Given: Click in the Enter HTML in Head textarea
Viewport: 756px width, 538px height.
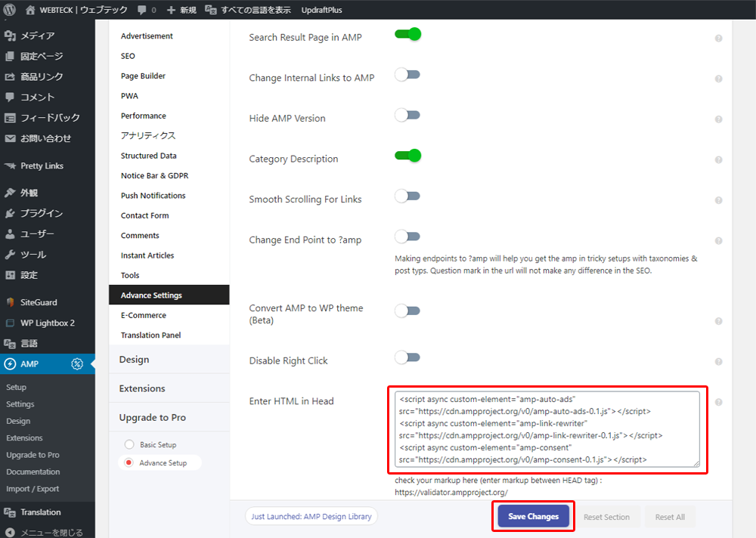Looking at the screenshot, I should 547,429.
